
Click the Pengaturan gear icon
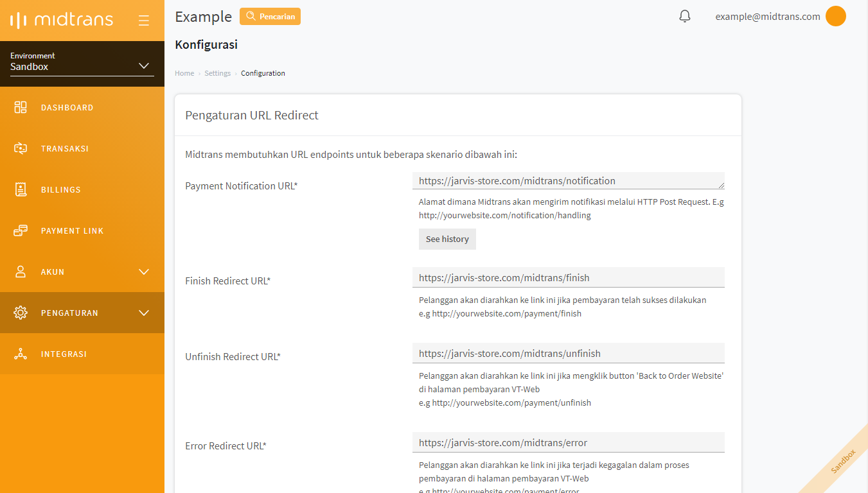point(21,313)
